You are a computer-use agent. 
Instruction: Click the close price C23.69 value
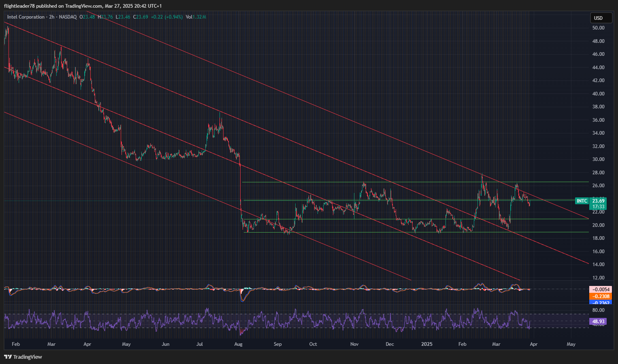141,17
